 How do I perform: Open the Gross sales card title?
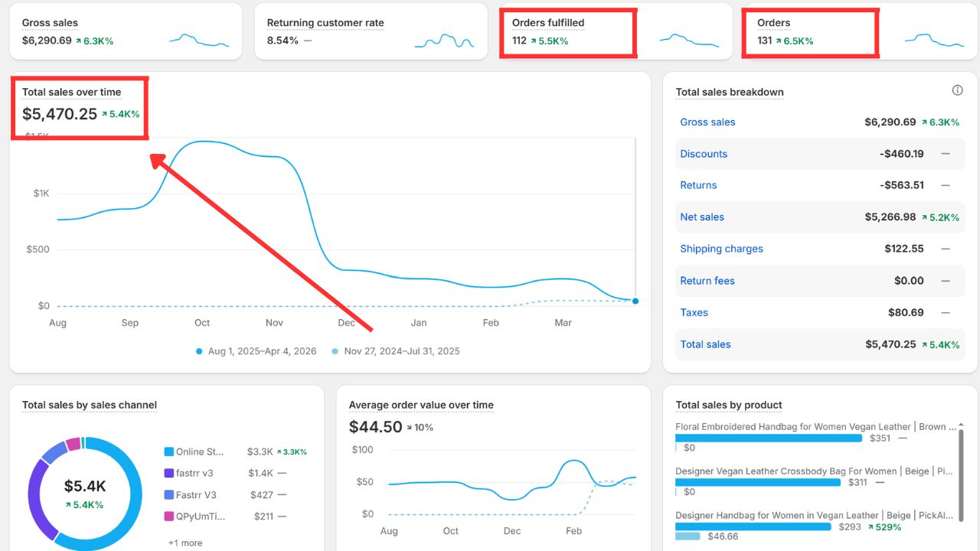click(50, 23)
